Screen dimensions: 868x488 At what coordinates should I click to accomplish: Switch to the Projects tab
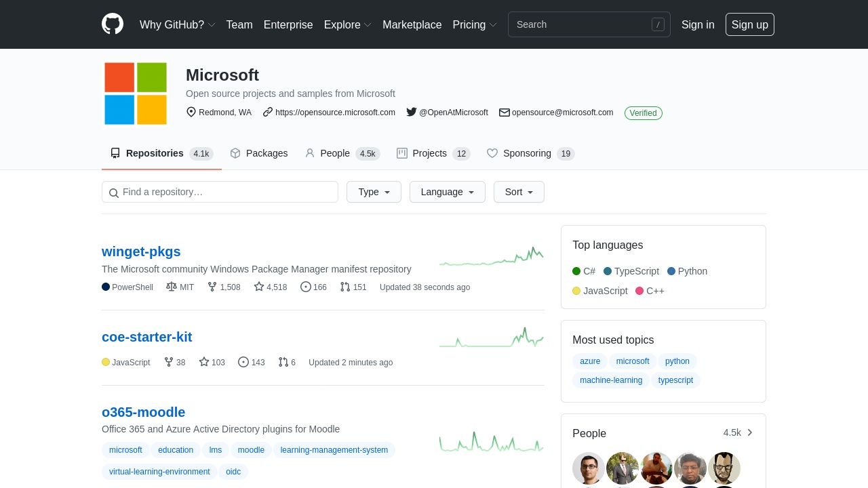tap(433, 153)
